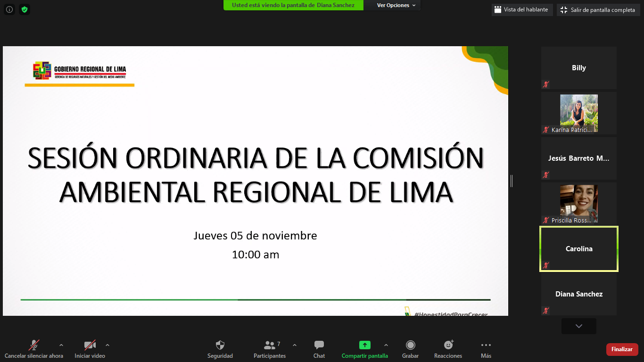The height and width of the screenshot is (362, 644).
Task: Click Salir de pantalla completa
Action: pos(598,10)
